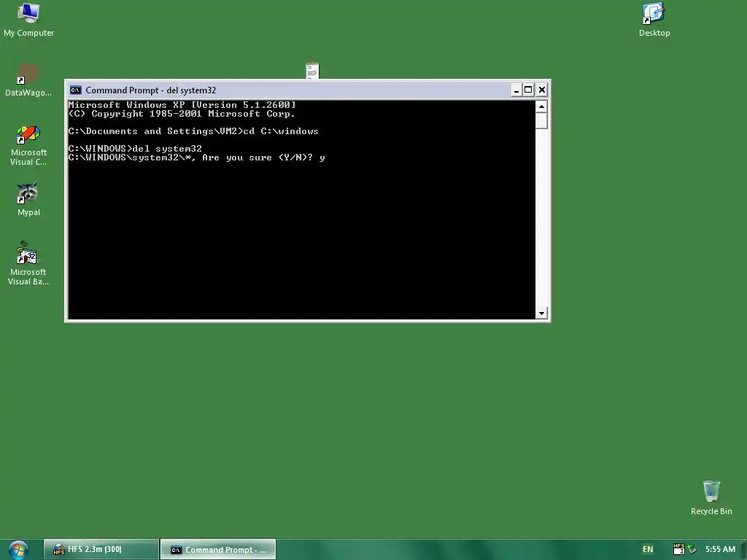Screen dimensions: 747x560
Task: Click the console scrollbar up arrow
Action: tap(541, 106)
